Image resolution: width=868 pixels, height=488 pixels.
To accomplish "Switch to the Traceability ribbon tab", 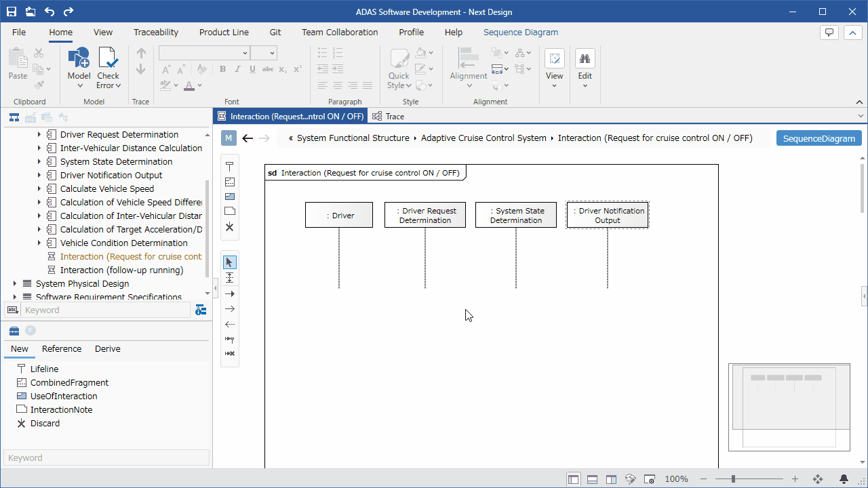I will tap(156, 32).
